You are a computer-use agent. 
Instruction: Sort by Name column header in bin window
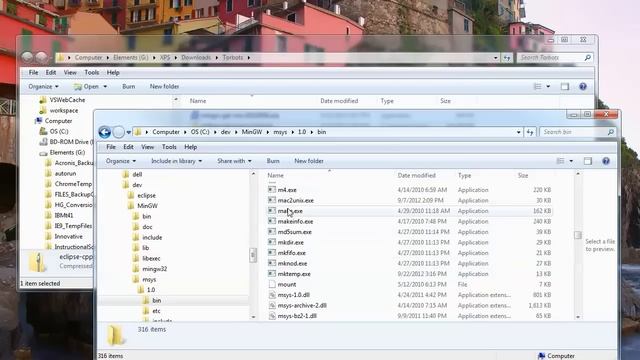[x=276, y=176]
